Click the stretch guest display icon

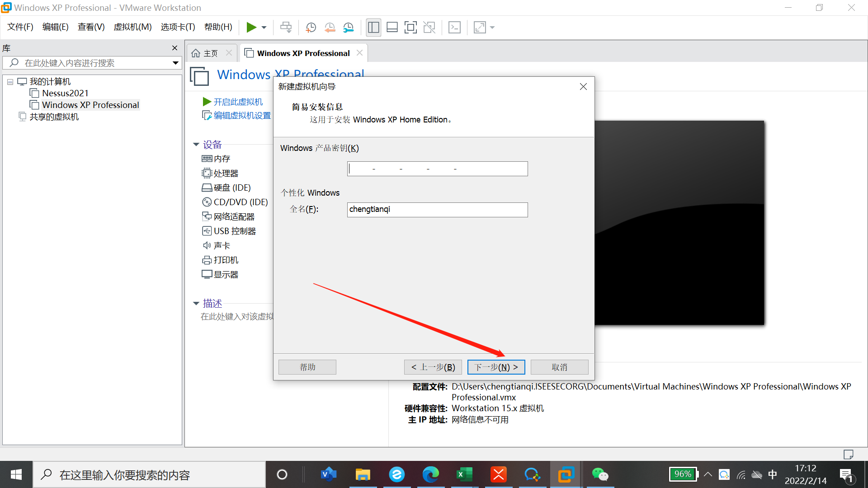point(480,28)
